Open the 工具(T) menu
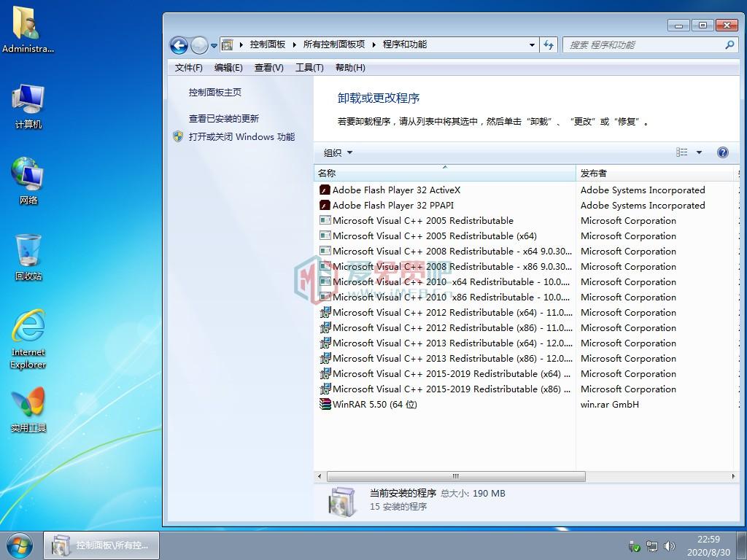 [309, 68]
